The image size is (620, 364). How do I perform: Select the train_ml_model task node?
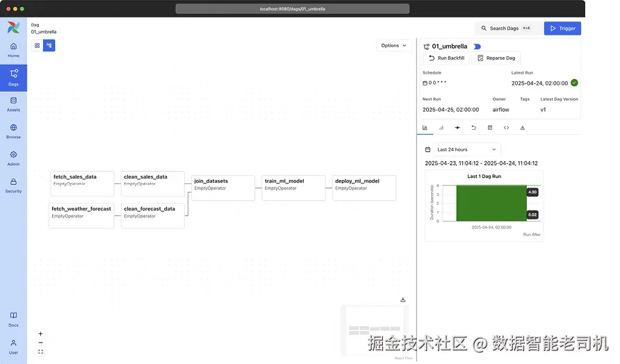pos(293,188)
